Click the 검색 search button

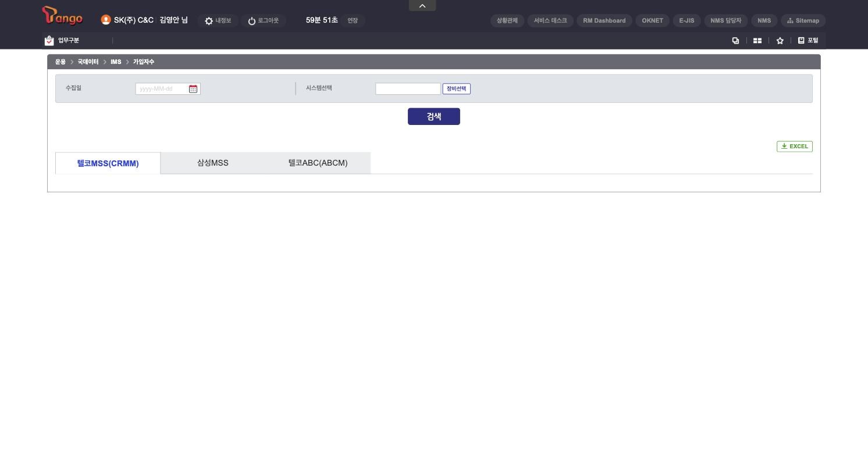(x=434, y=116)
